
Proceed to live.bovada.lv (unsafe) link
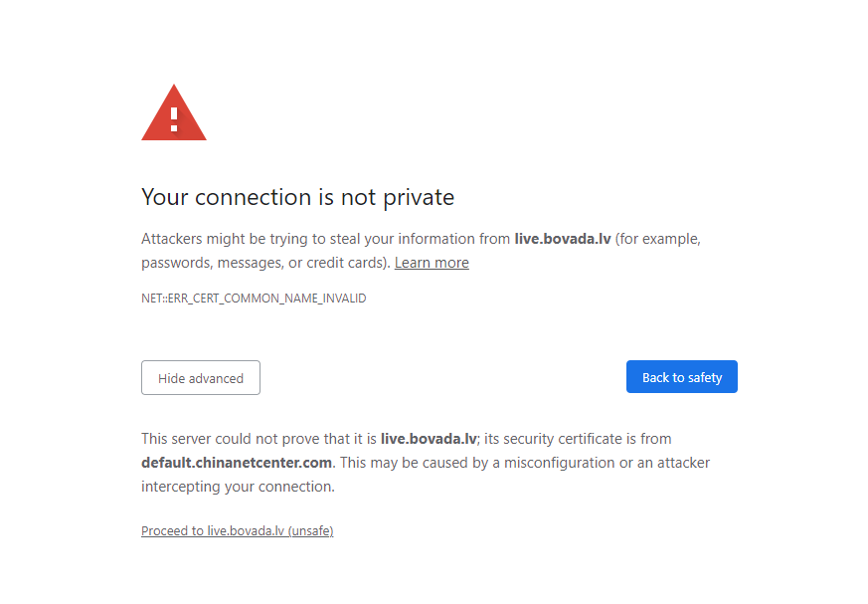pos(237,531)
